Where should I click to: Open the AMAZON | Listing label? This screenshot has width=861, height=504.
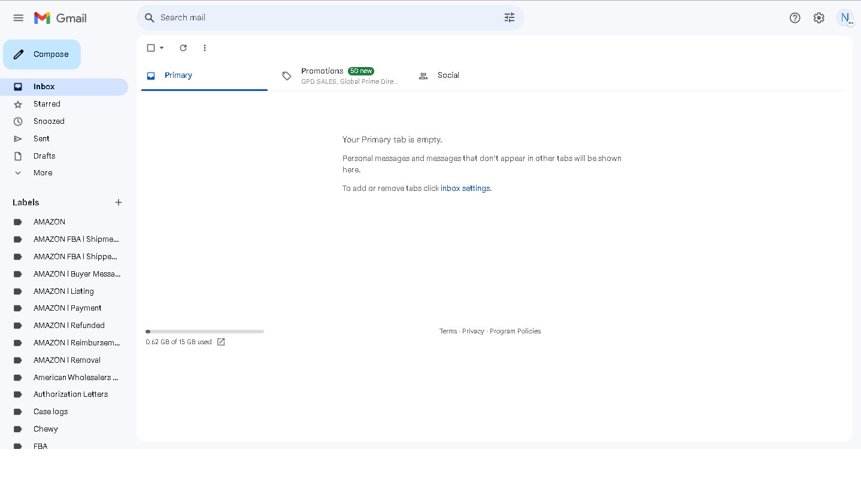(x=64, y=292)
